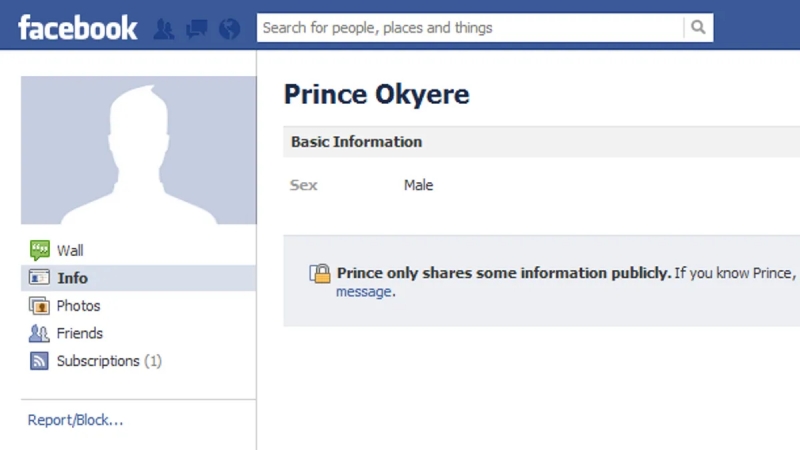800x450 pixels.
Task: Click the message link
Action: click(x=364, y=292)
